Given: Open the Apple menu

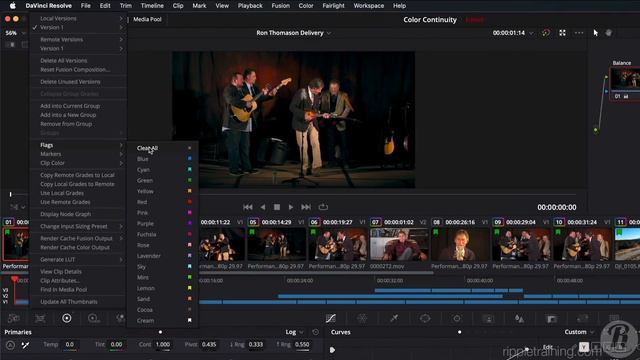Looking at the screenshot, I should click(13, 6).
